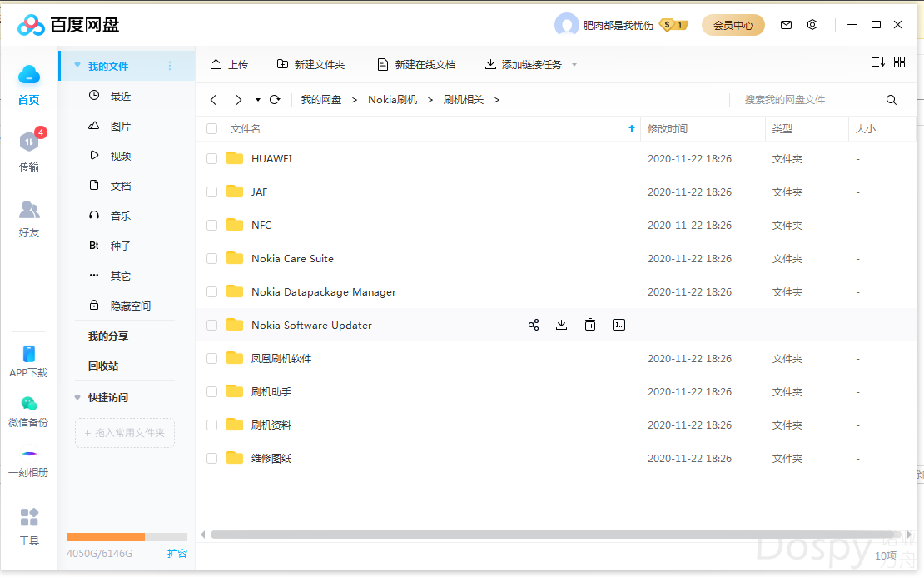
Task: Click the HUAWEI folder icon
Action: [235, 158]
